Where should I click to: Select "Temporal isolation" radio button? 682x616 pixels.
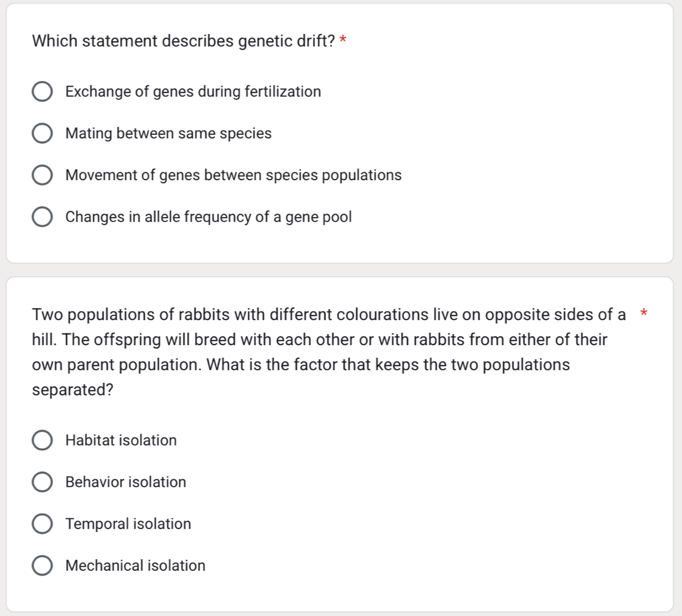pyautogui.click(x=42, y=523)
